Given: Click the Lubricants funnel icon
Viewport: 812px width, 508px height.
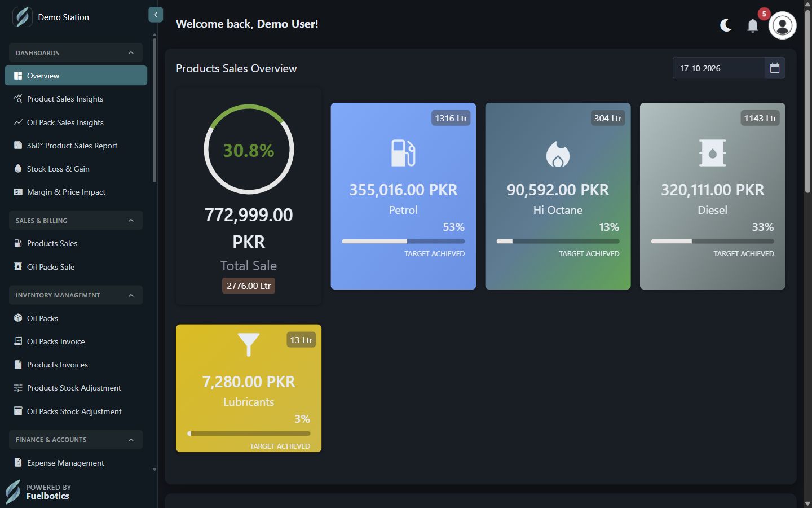Looking at the screenshot, I should click(x=249, y=344).
